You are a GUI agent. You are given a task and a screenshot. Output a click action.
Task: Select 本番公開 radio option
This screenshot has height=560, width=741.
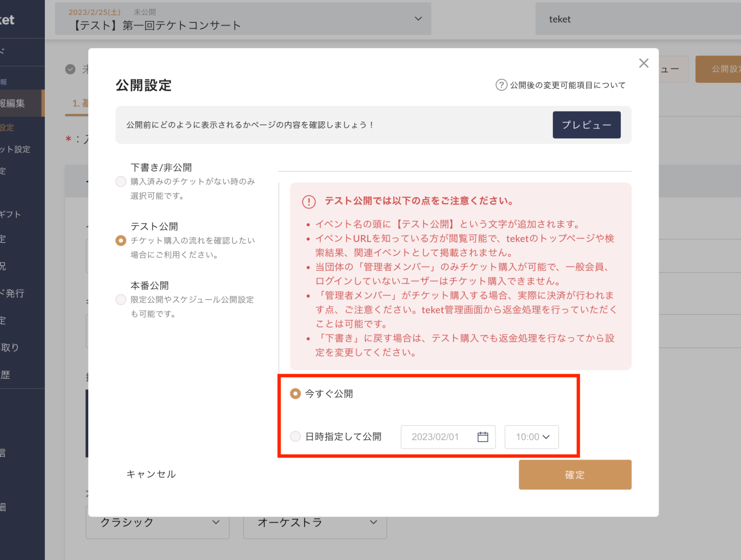(121, 299)
